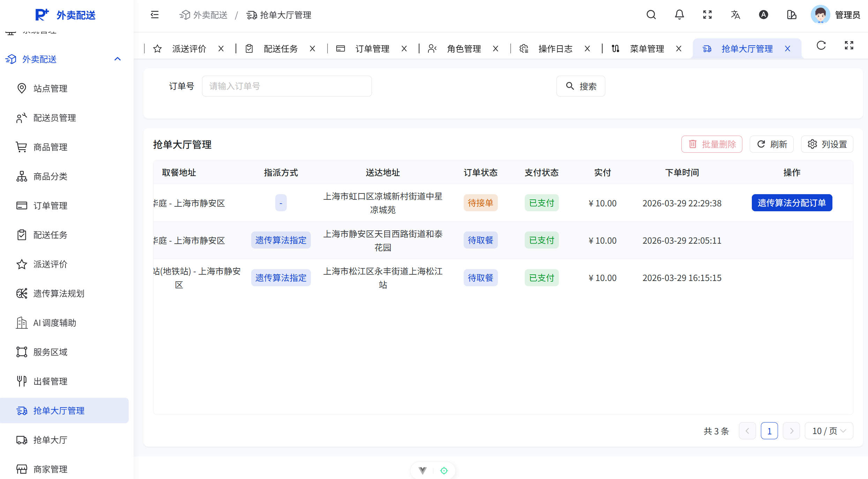Click the font size A icon
Viewport: 868px width, 479px height.
click(763, 15)
